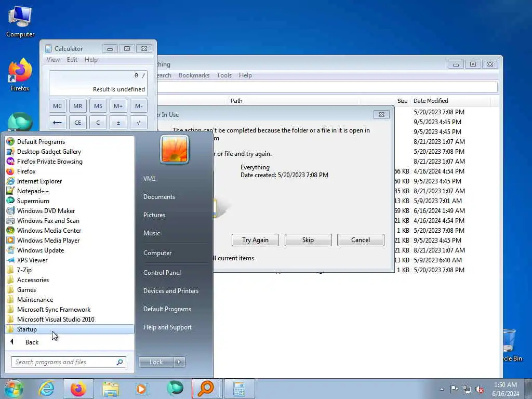
Task: Close the Folder In Use dialog
Action: [x=381, y=115]
